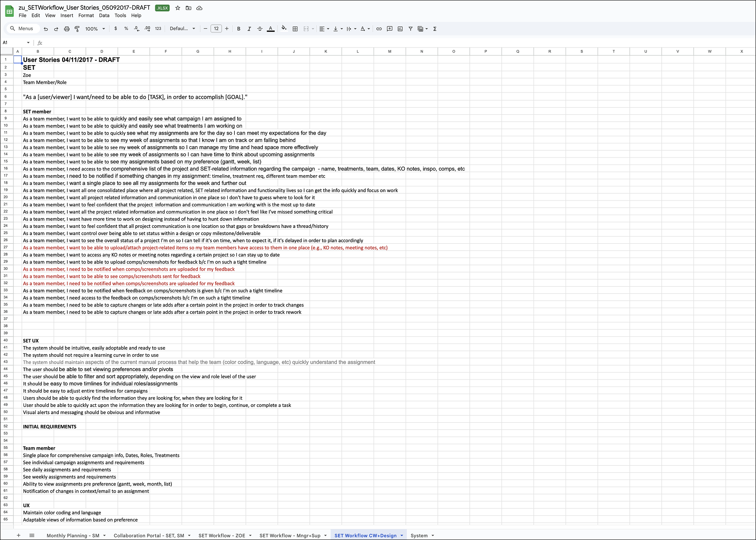Screen dimensions: 756x540
Task: Select the cell reading 'SET member'
Action: [38, 111]
